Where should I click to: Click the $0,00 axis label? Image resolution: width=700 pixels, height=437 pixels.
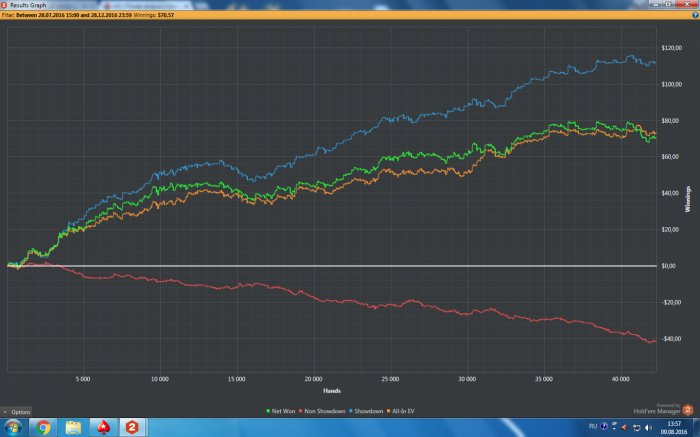coord(668,266)
